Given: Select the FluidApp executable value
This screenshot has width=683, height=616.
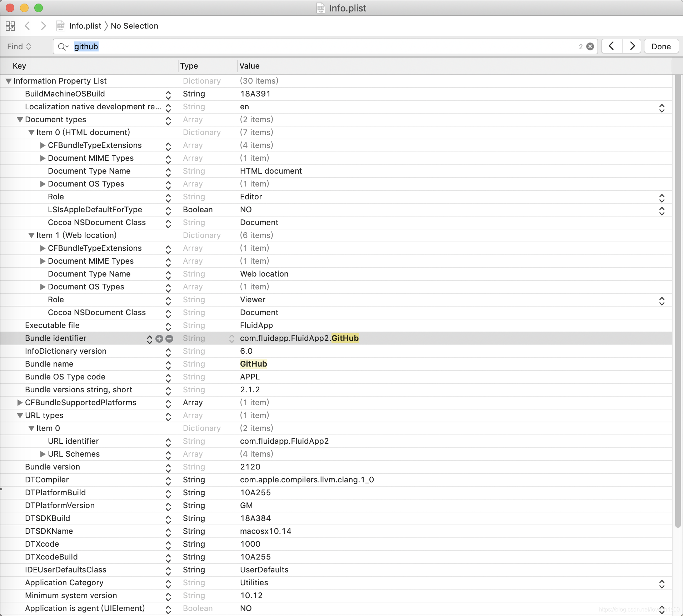Looking at the screenshot, I should pos(256,325).
